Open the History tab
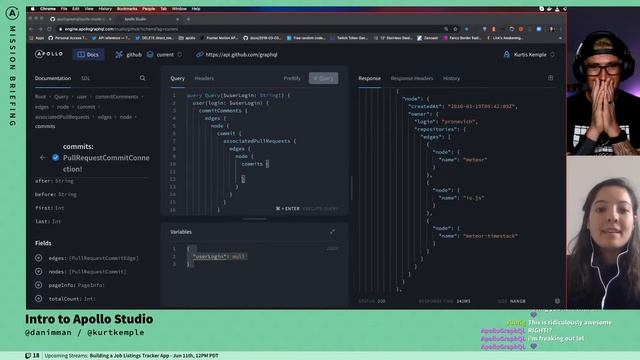This screenshot has height=360, width=640. pos(451,78)
